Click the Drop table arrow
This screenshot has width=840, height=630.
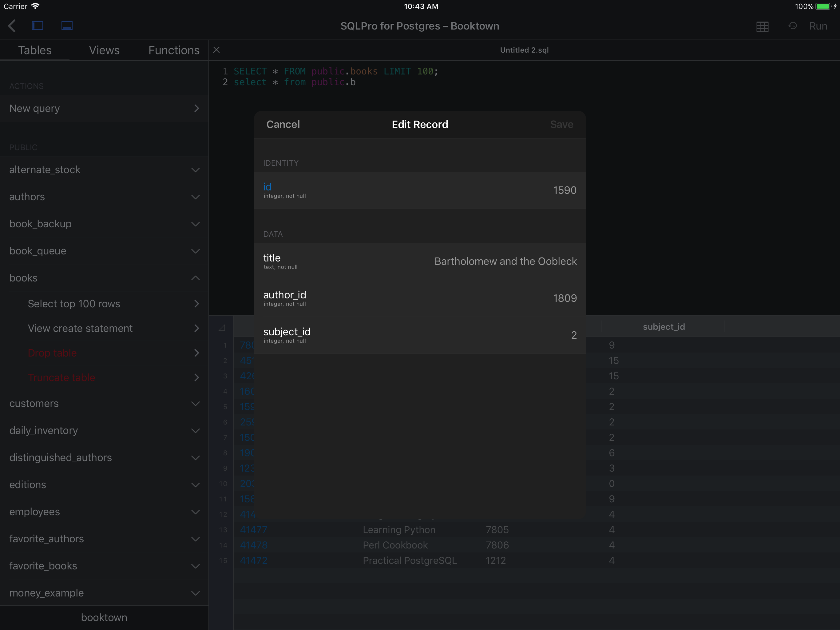coord(196,353)
